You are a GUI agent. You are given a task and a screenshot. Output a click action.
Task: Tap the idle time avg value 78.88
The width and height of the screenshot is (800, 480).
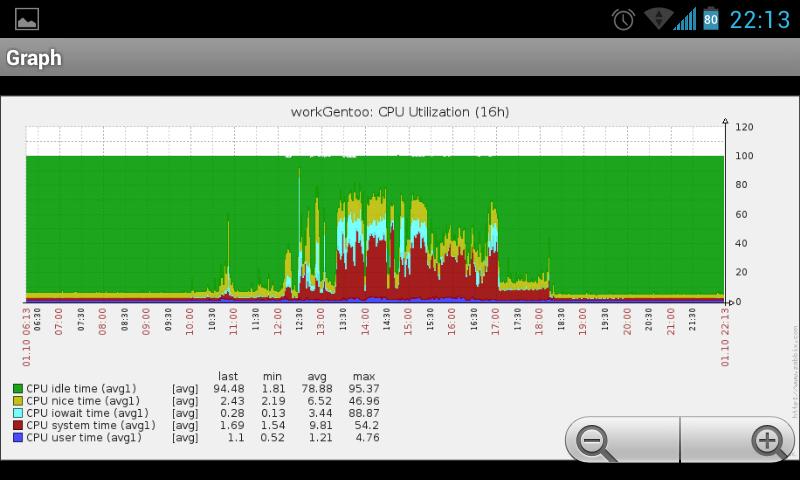(x=317, y=389)
